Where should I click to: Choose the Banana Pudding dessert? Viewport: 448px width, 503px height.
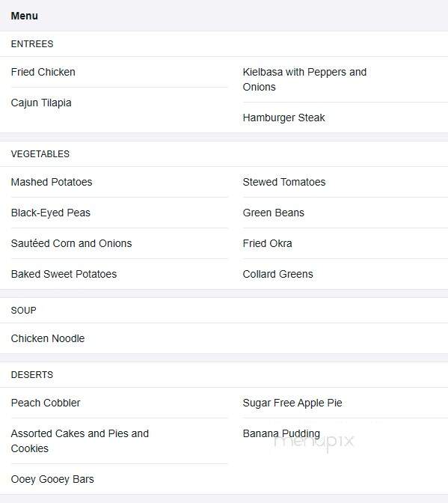tap(281, 433)
